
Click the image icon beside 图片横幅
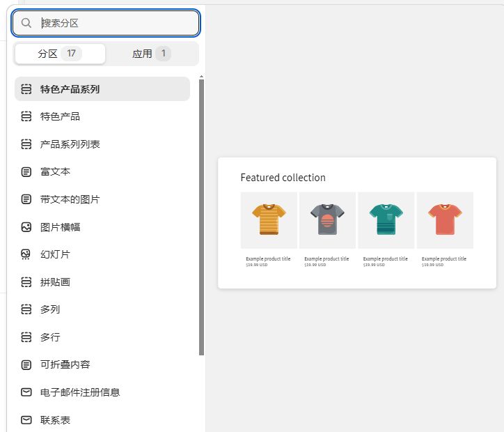pos(26,227)
